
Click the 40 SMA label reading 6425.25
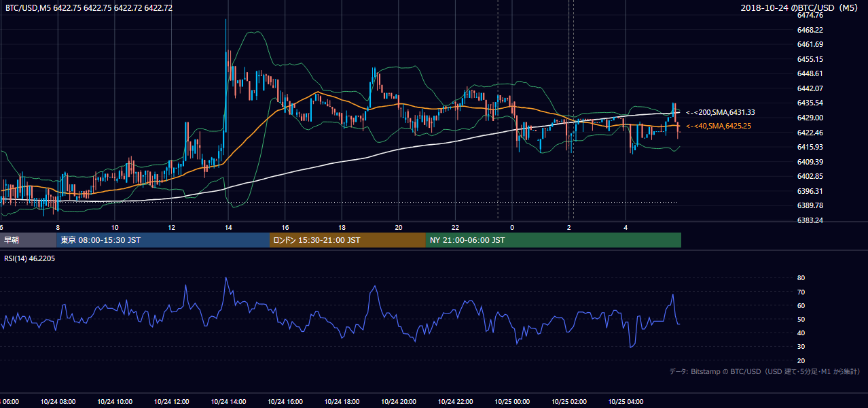(719, 126)
